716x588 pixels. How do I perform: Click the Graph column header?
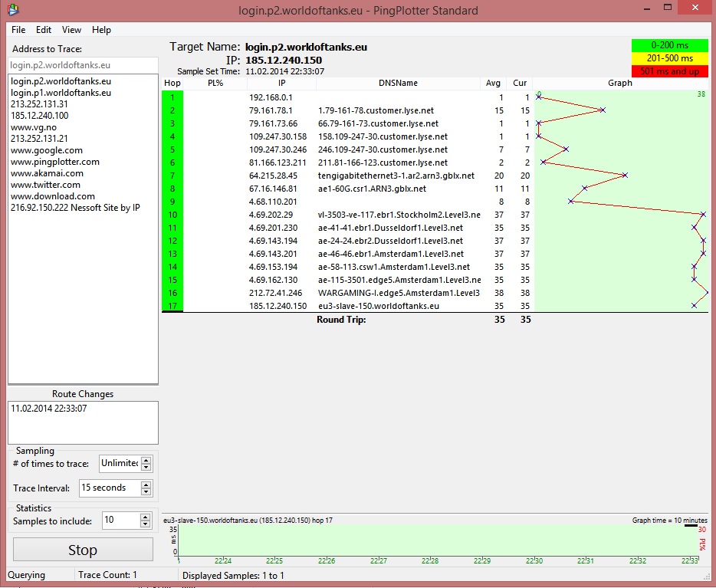(x=620, y=83)
